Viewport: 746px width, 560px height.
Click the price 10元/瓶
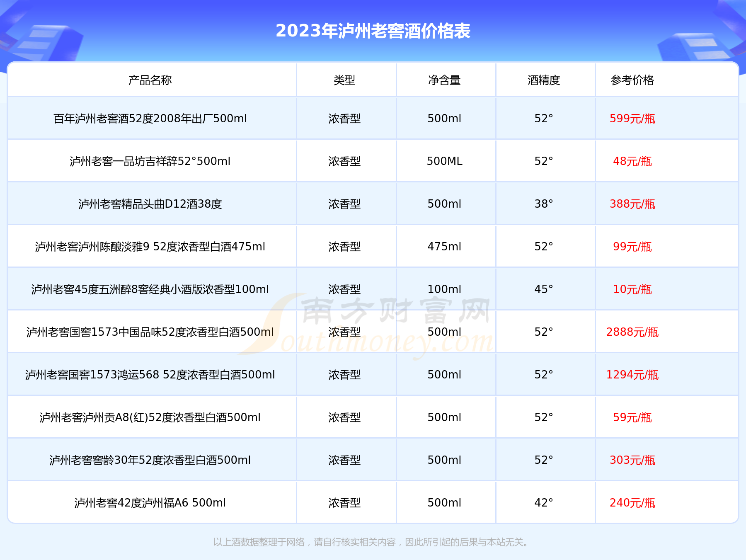pyautogui.click(x=632, y=289)
